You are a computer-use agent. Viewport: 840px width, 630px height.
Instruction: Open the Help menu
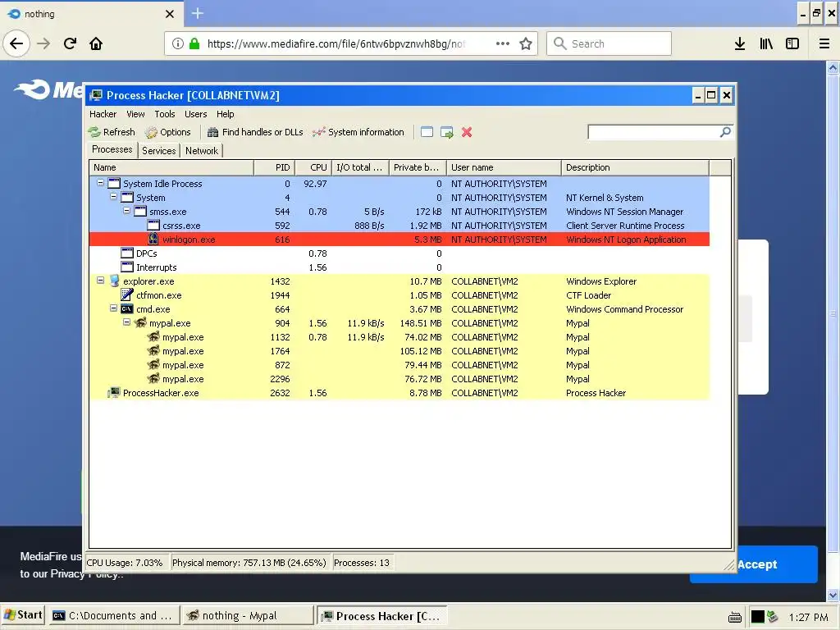click(x=225, y=114)
